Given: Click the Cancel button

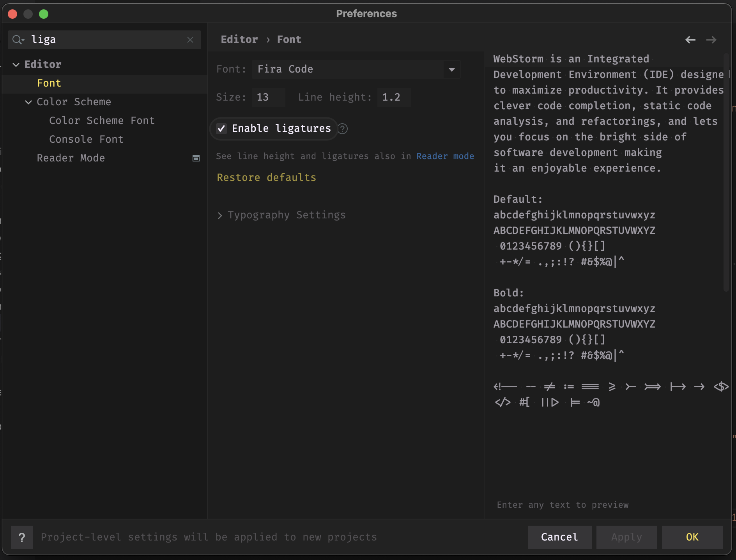Looking at the screenshot, I should pos(559,537).
